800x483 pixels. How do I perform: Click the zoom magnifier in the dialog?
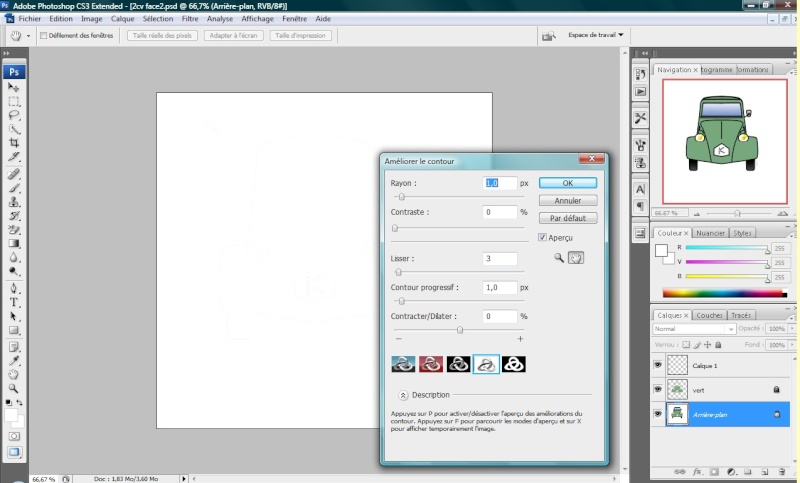559,258
